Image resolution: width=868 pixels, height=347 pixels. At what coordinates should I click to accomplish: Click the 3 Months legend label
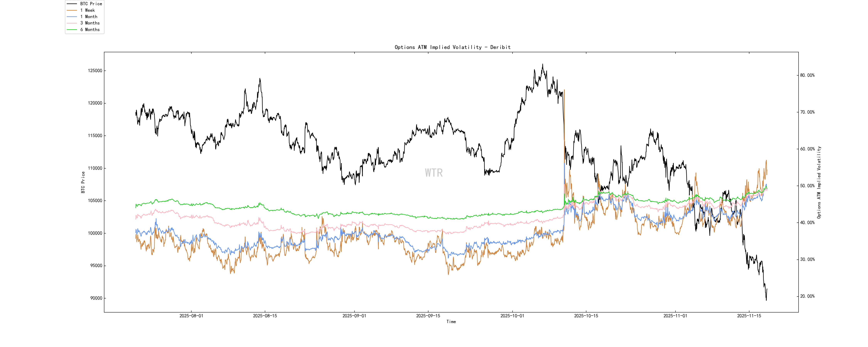click(90, 23)
